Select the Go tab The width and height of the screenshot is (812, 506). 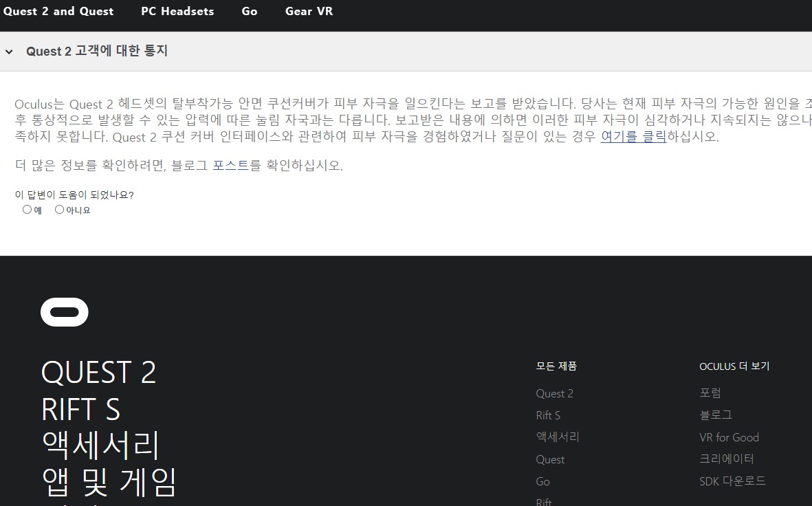point(249,12)
